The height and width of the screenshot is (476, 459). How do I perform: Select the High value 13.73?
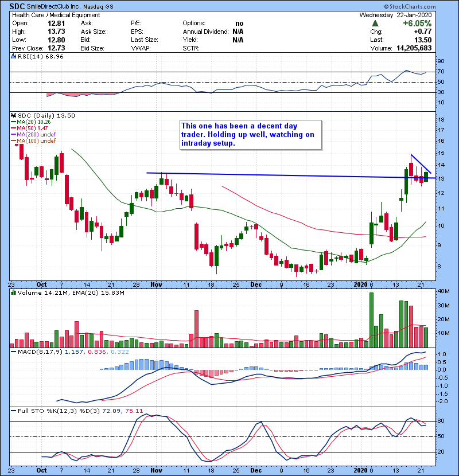pyautogui.click(x=56, y=32)
